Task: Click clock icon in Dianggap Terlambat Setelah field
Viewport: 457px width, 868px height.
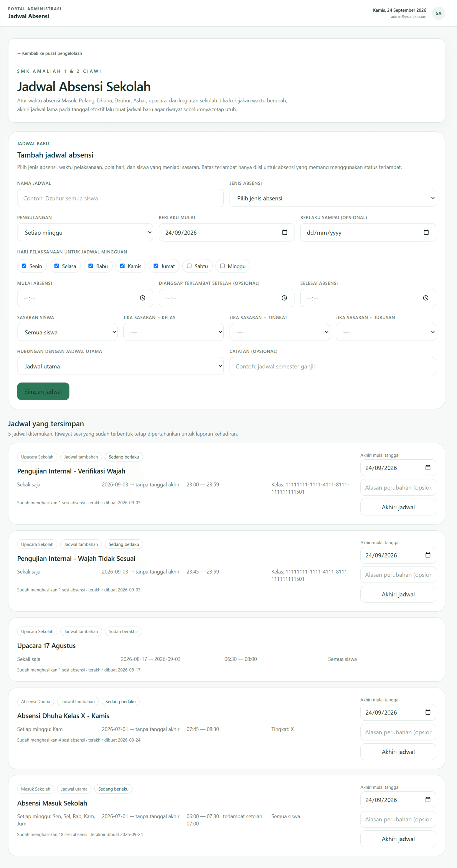Action: point(284,298)
